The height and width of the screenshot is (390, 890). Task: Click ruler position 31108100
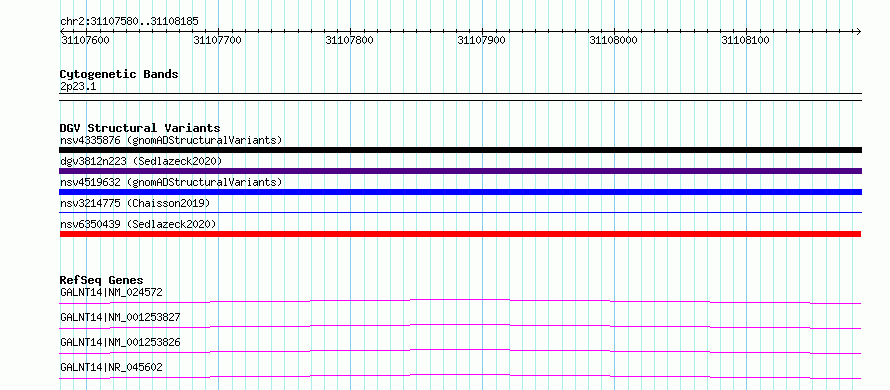tap(745, 40)
